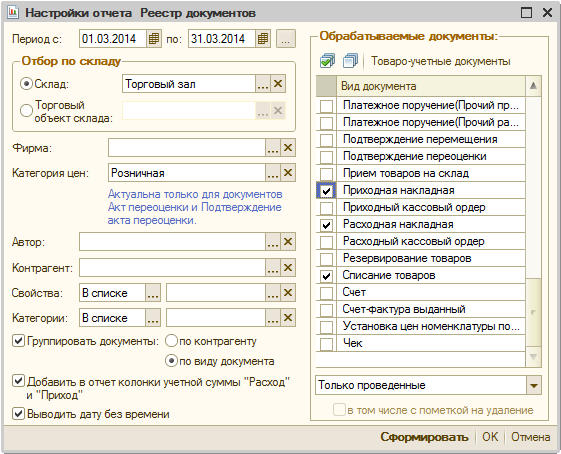The height and width of the screenshot is (454, 561).
Task: Open period selection ellipsis button
Action: [286, 39]
